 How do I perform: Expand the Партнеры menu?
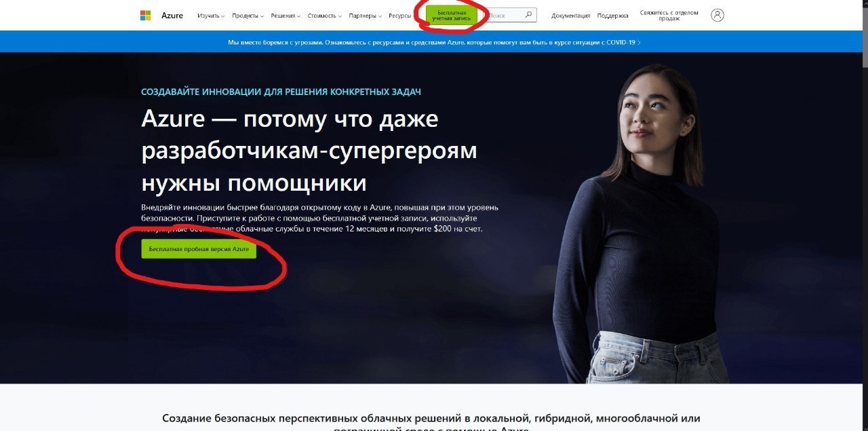tap(365, 16)
